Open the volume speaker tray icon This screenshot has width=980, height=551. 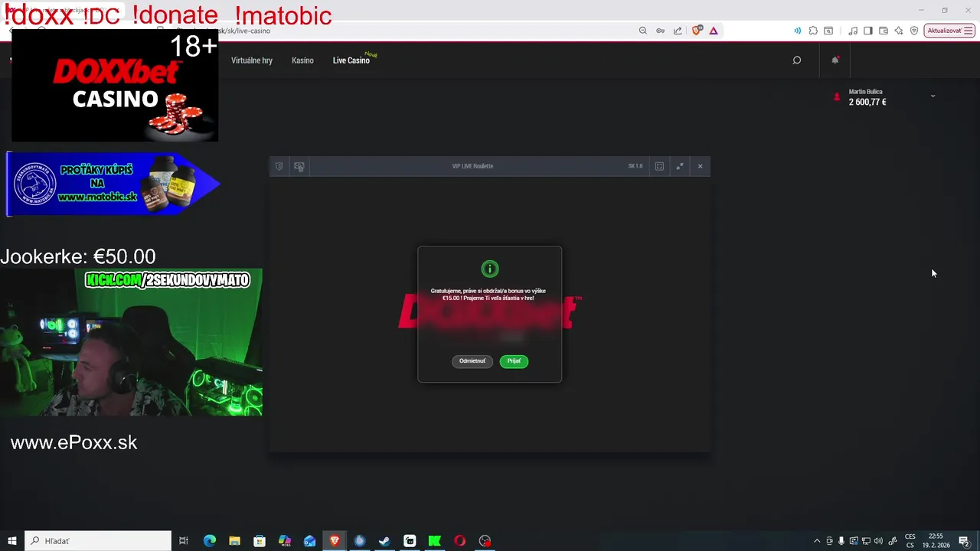(x=878, y=541)
